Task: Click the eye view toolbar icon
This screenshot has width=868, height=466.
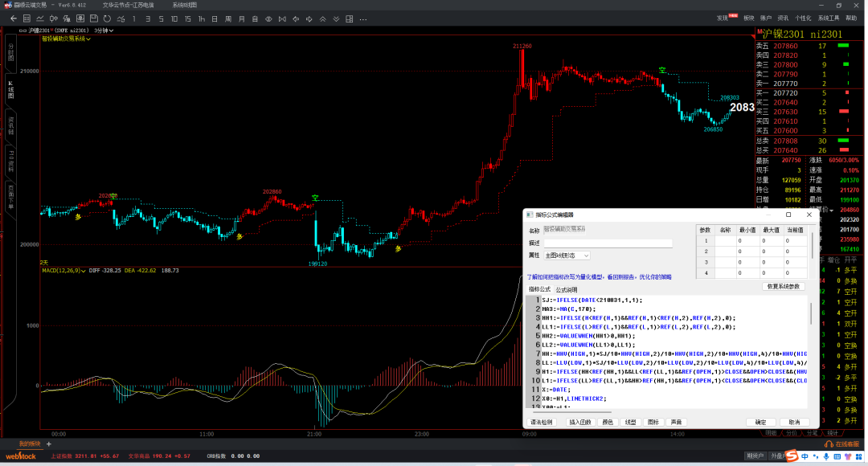Action: pos(268,18)
